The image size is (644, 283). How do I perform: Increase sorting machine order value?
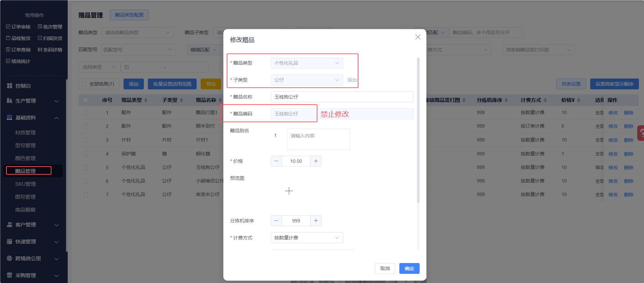[x=316, y=221]
